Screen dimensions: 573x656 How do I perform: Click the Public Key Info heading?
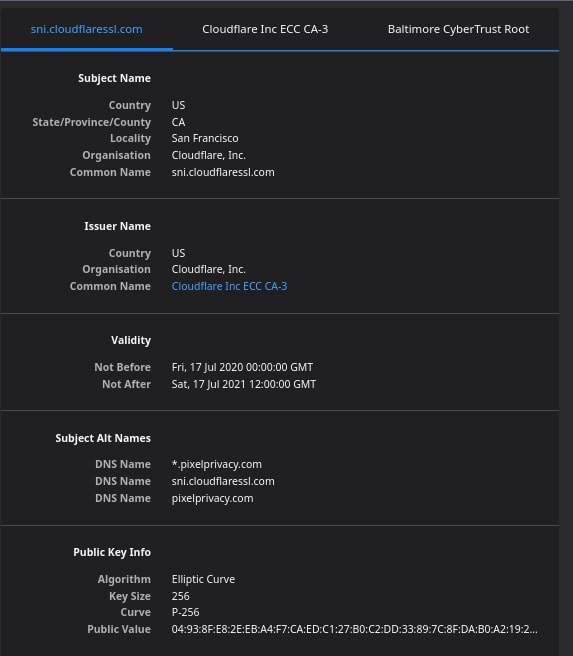point(112,552)
